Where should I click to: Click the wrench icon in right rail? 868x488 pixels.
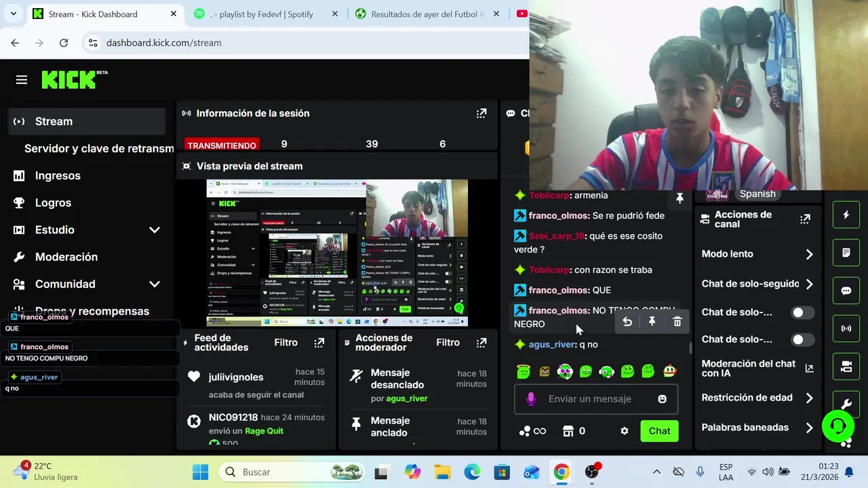tap(846, 404)
